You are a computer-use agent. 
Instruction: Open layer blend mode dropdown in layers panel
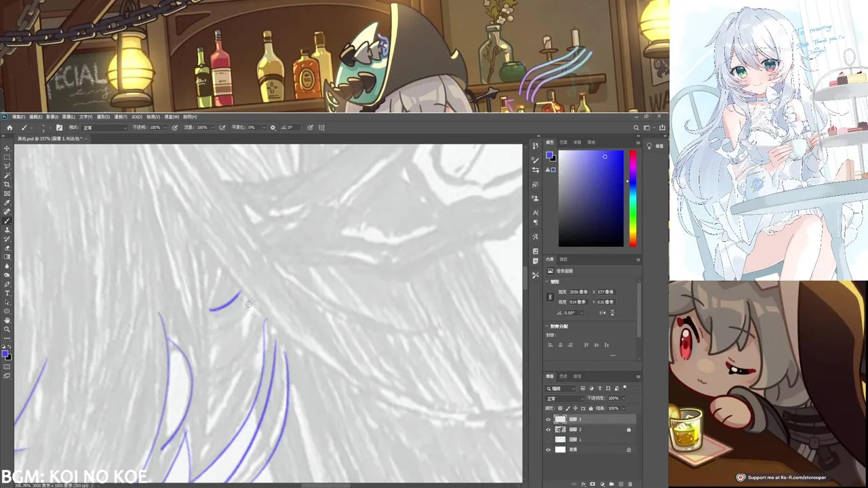[x=565, y=399]
